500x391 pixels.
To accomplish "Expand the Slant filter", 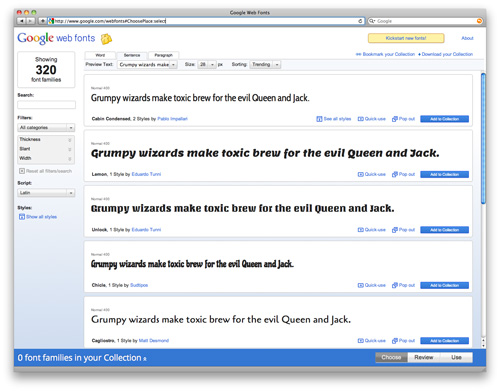I will 46,149.
